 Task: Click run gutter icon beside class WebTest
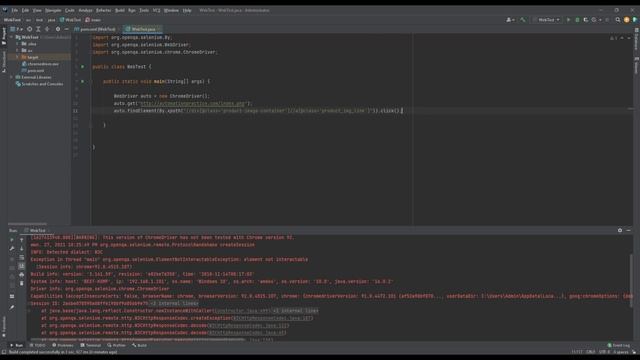pos(82,67)
